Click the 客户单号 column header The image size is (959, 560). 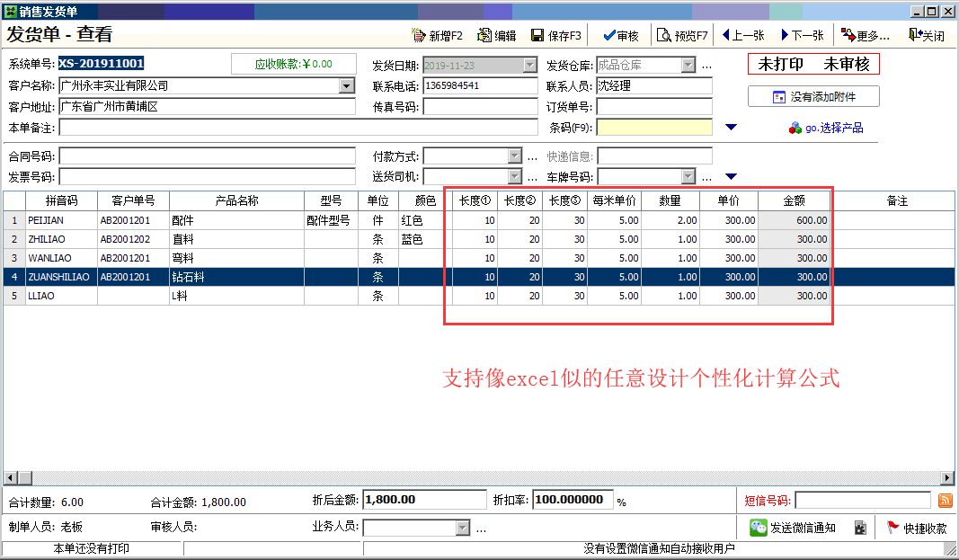pos(133,200)
